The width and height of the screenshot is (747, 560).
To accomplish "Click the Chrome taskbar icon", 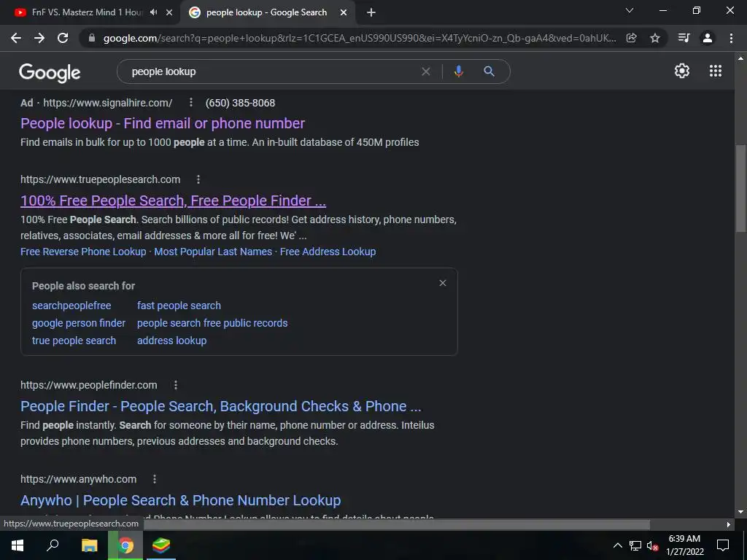I will pyautogui.click(x=125, y=545).
